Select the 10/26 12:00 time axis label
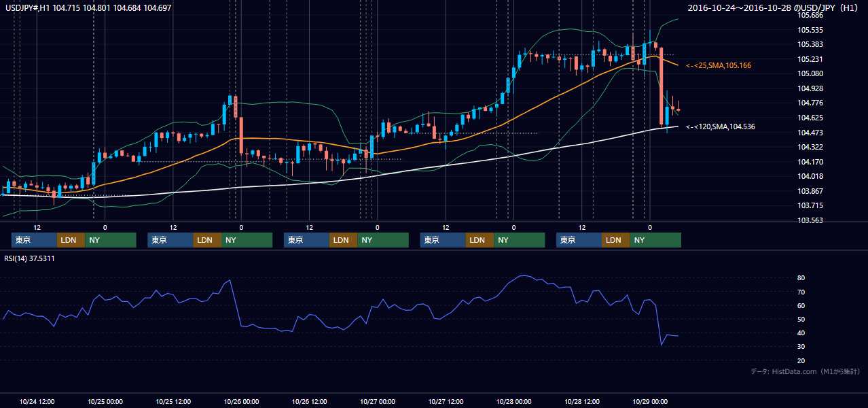The height and width of the screenshot is (408, 868). [310, 401]
